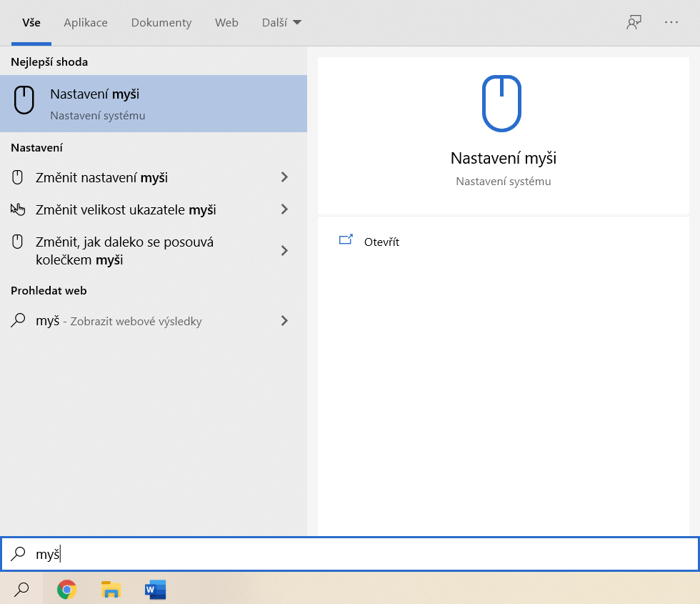Click the Nastavení section heading
The width and height of the screenshot is (700, 604).
pyautogui.click(x=36, y=147)
